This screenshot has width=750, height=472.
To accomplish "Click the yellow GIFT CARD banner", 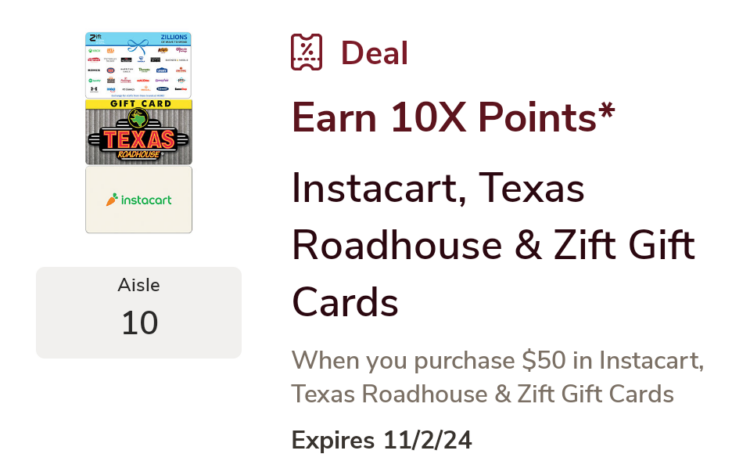I will click(x=139, y=104).
